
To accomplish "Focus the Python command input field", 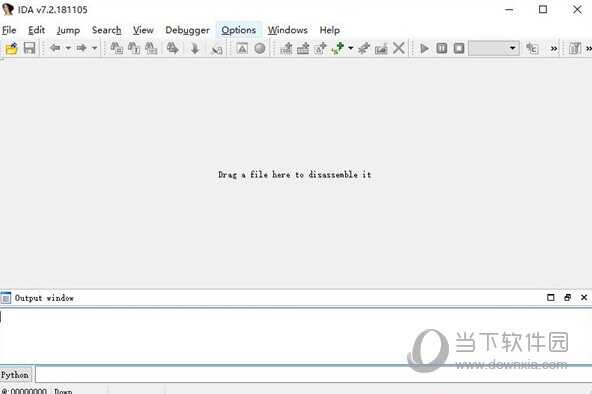I will (x=313, y=375).
